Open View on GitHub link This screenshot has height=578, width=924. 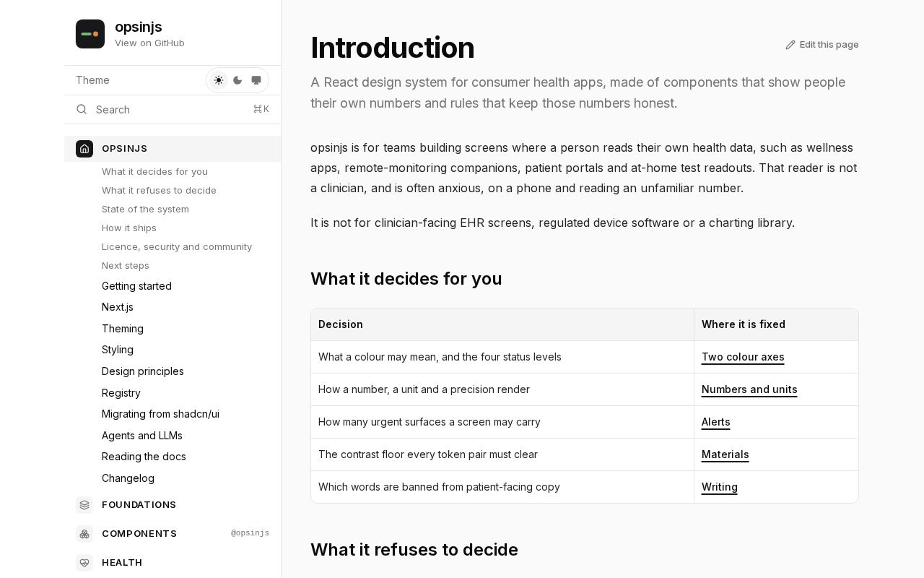pos(149,43)
